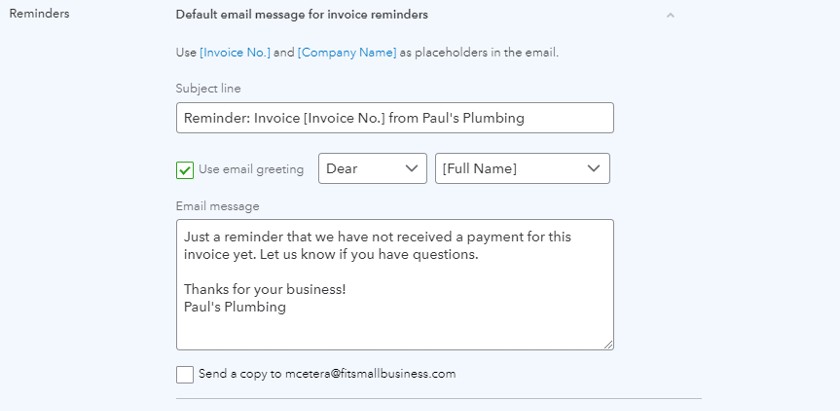
Task: Open the Dear salutation dropdown
Action: [x=372, y=168]
